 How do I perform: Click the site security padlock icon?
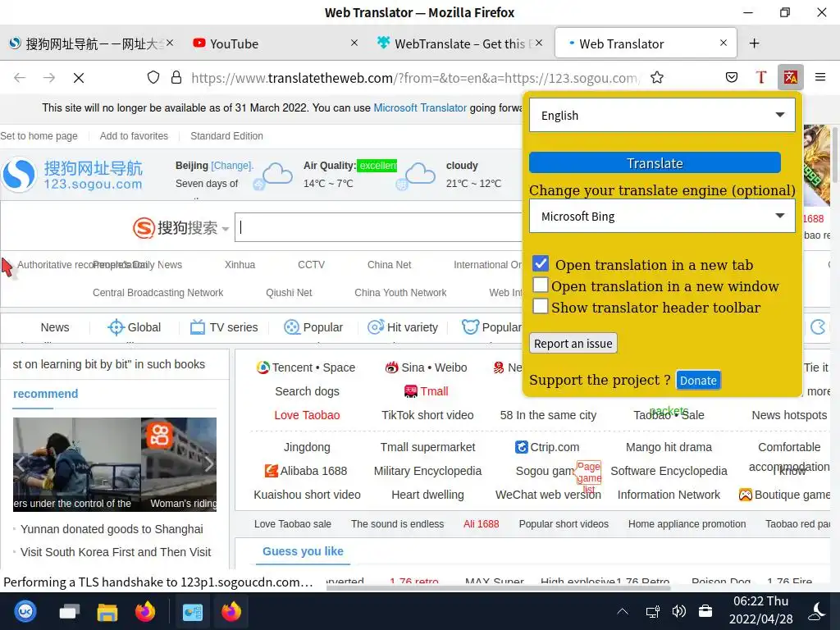coord(176,78)
